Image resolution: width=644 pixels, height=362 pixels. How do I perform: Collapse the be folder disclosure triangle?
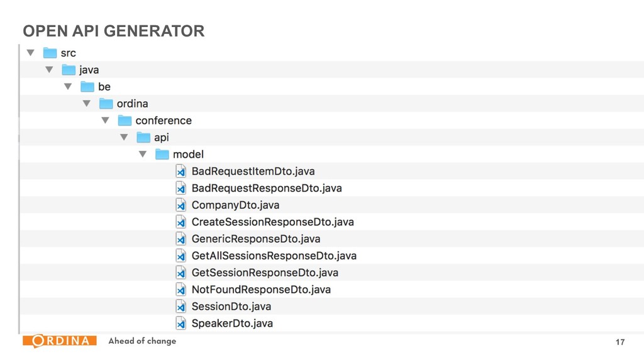(68, 87)
